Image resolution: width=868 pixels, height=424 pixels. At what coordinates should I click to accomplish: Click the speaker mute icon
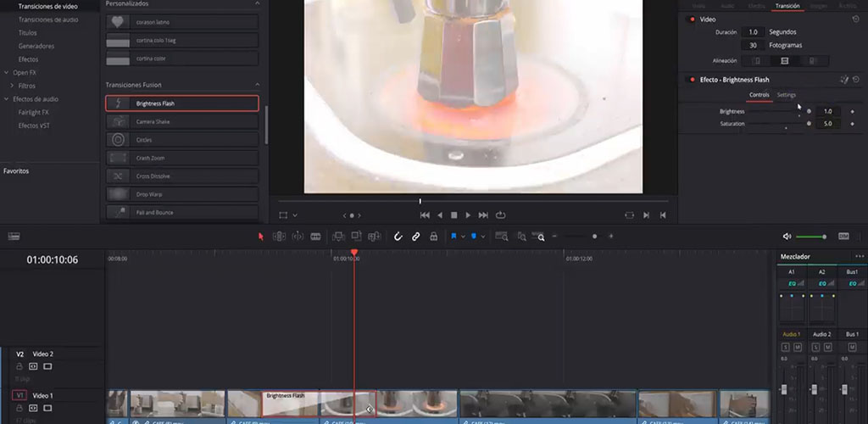[787, 237]
